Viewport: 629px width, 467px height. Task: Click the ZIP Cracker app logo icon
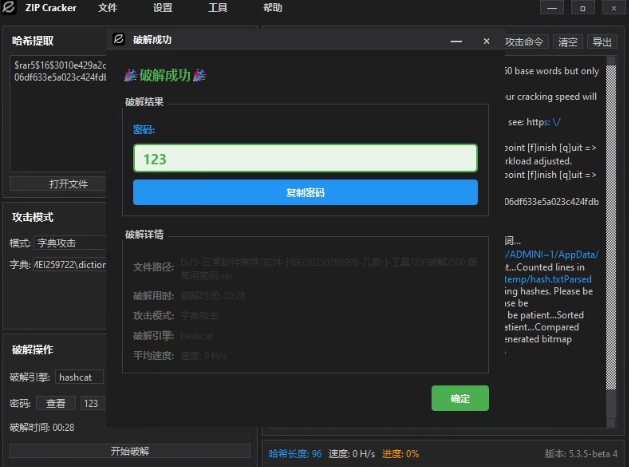[10, 8]
